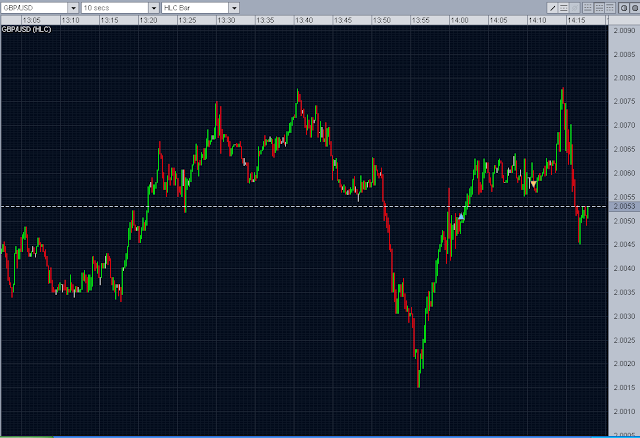Click the 13:30 time axis label
The width and height of the screenshot is (640, 438).
[226, 20]
